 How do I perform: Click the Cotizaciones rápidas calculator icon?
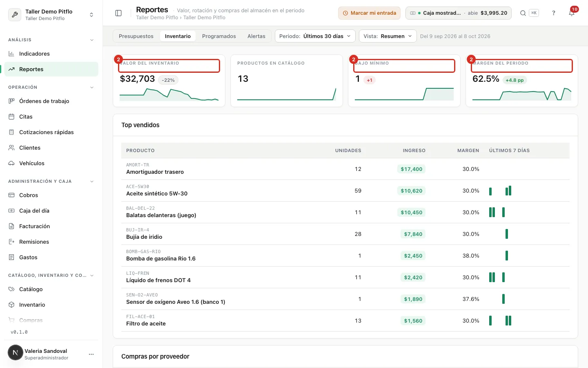(x=11, y=132)
